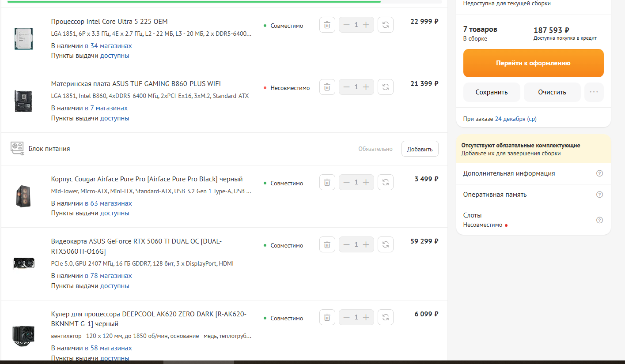Add a power supply with Добавить
The width and height of the screenshot is (625, 364).
[420, 149]
